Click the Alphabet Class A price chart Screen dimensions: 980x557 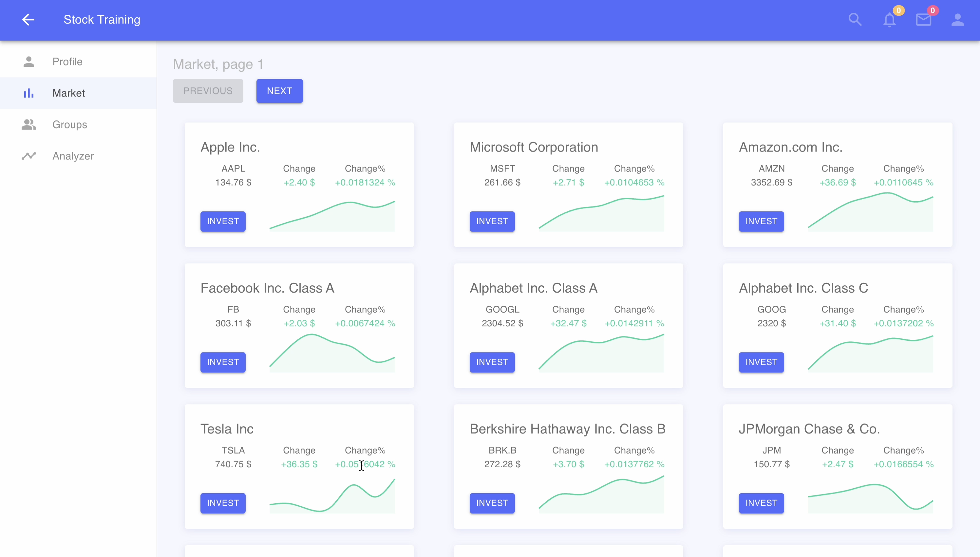pos(601,353)
